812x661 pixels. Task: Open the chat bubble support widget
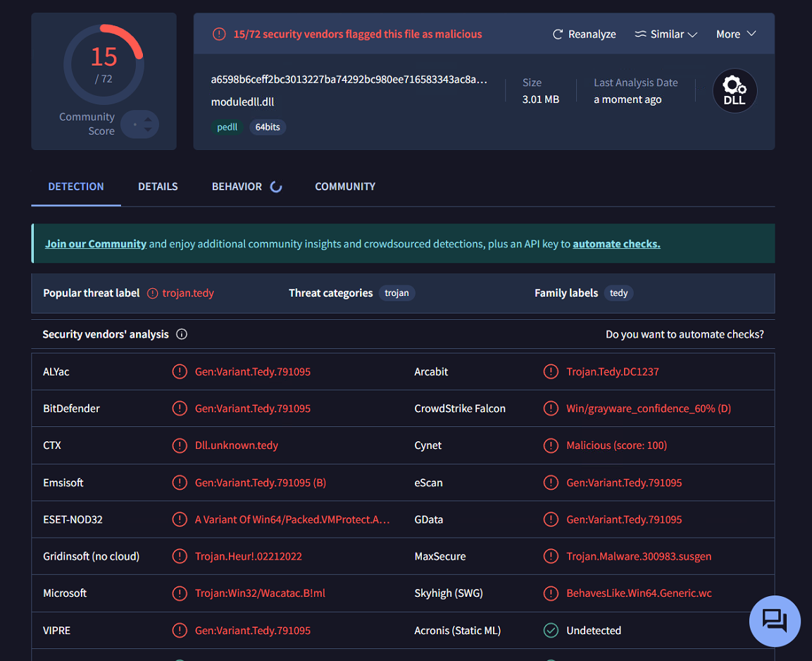click(775, 621)
